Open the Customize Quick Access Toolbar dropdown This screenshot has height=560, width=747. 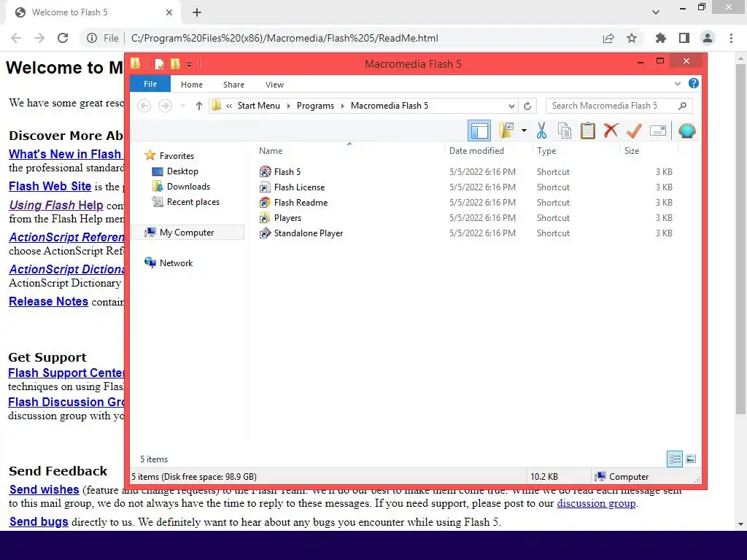(x=189, y=64)
